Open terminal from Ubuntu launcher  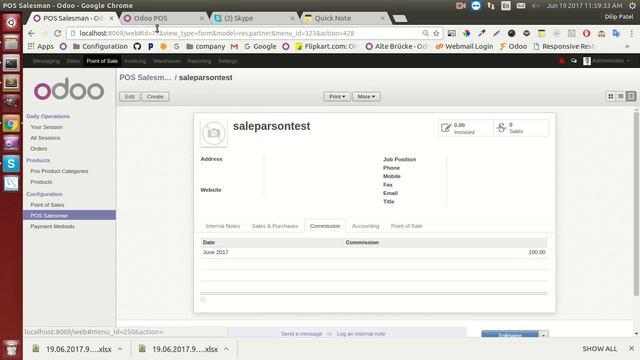(x=11, y=63)
